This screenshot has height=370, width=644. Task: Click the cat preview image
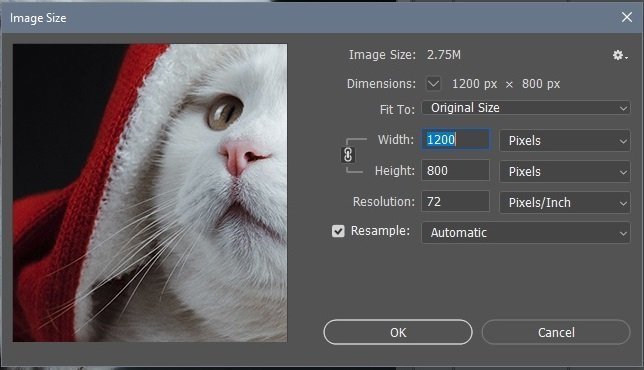point(150,193)
